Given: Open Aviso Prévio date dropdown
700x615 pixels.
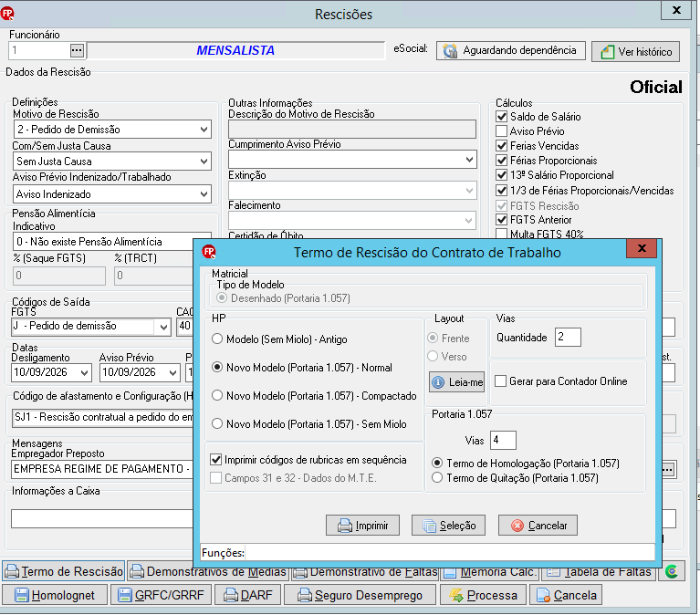Looking at the screenshot, I should pos(172,372).
